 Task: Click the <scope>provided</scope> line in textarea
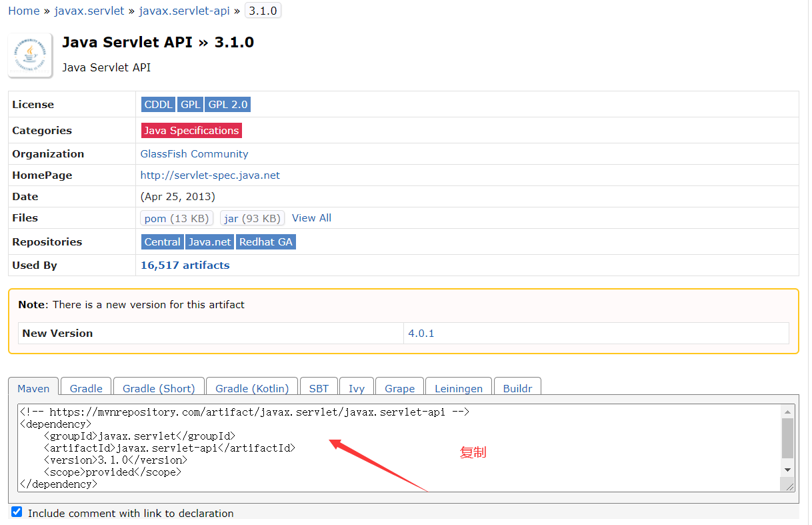click(x=113, y=472)
